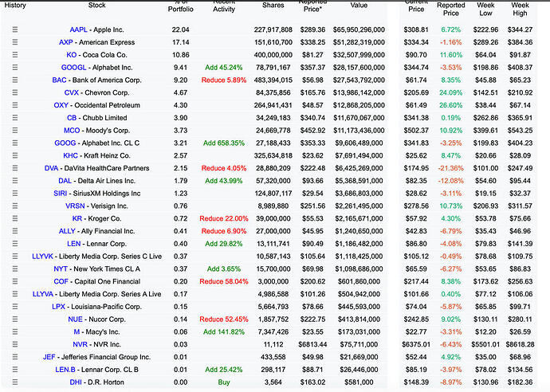Open history icon for Delta Air Lines row
The image size is (550, 392).
14,181
